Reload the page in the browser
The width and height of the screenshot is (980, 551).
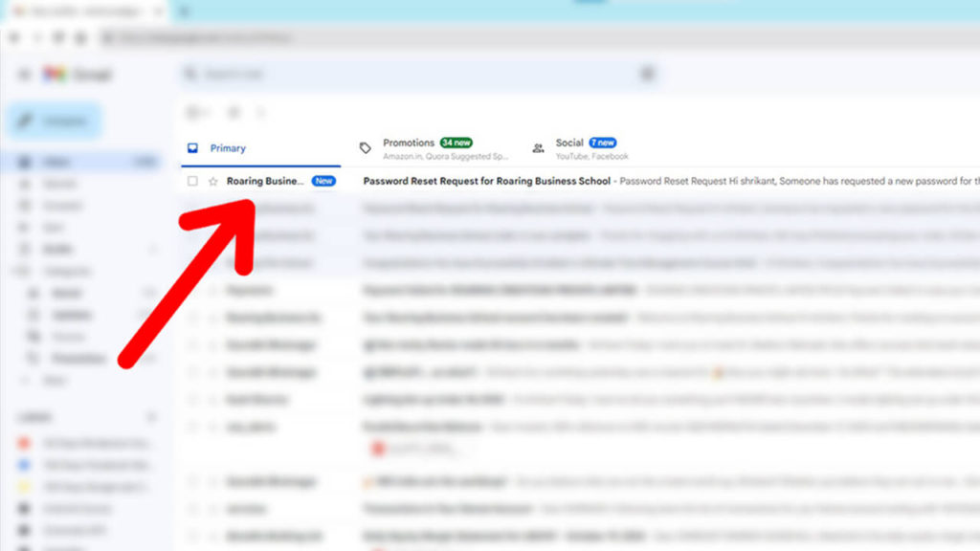click(x=58, y=38)
